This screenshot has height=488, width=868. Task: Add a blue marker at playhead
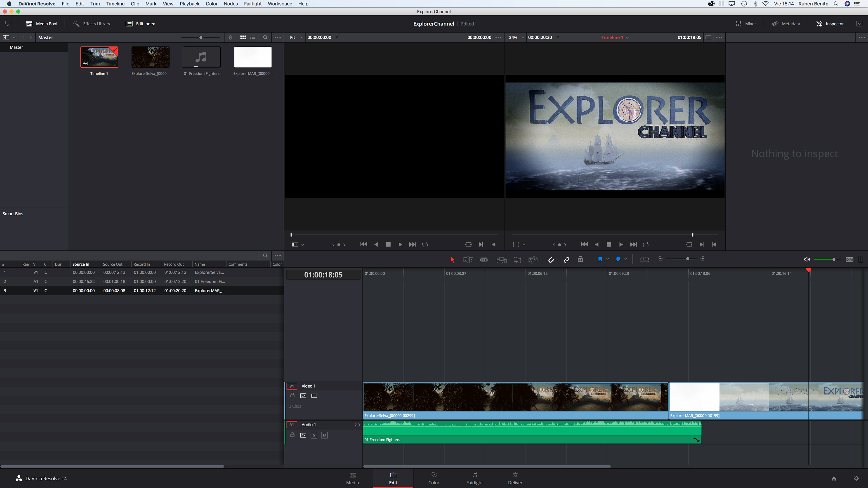click(x=618, y=259)
